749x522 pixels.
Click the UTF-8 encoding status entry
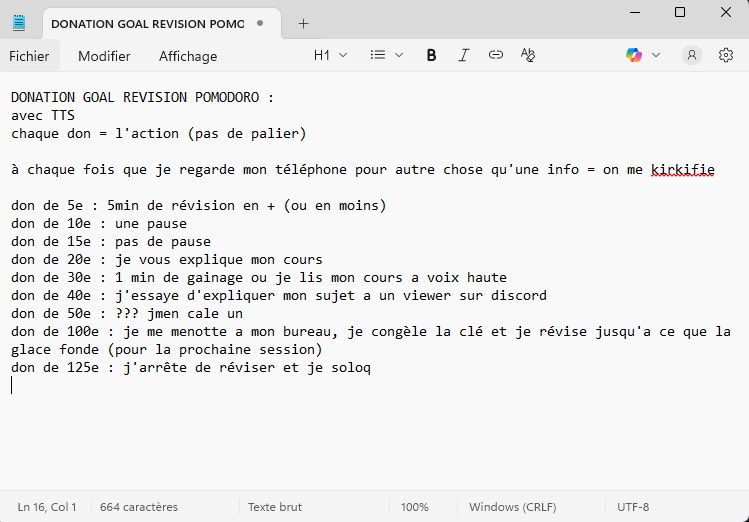[633, 507]
